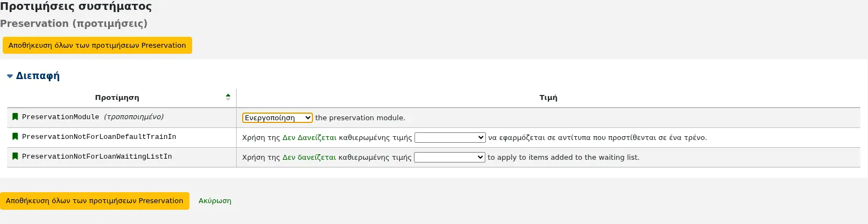Click the Διεπαφή section heading text
Viewport: 868px width, 224px height.
38,76
